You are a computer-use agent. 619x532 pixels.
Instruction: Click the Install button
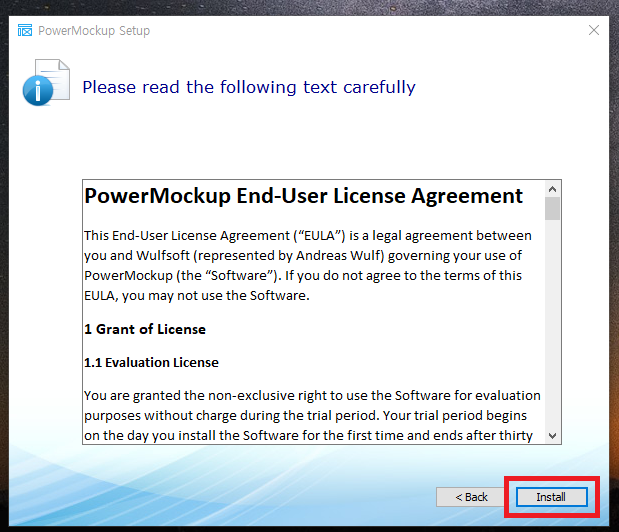click(551, 497)
